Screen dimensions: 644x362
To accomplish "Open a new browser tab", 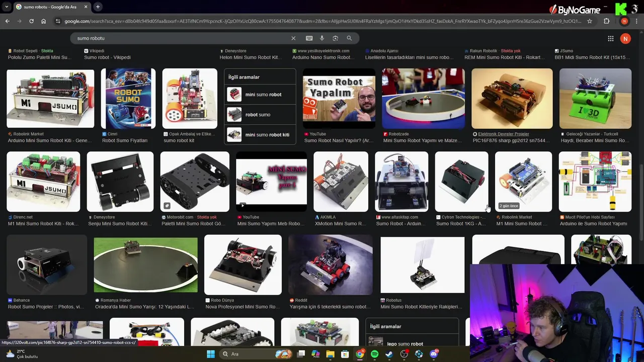I will click(98, 7).
